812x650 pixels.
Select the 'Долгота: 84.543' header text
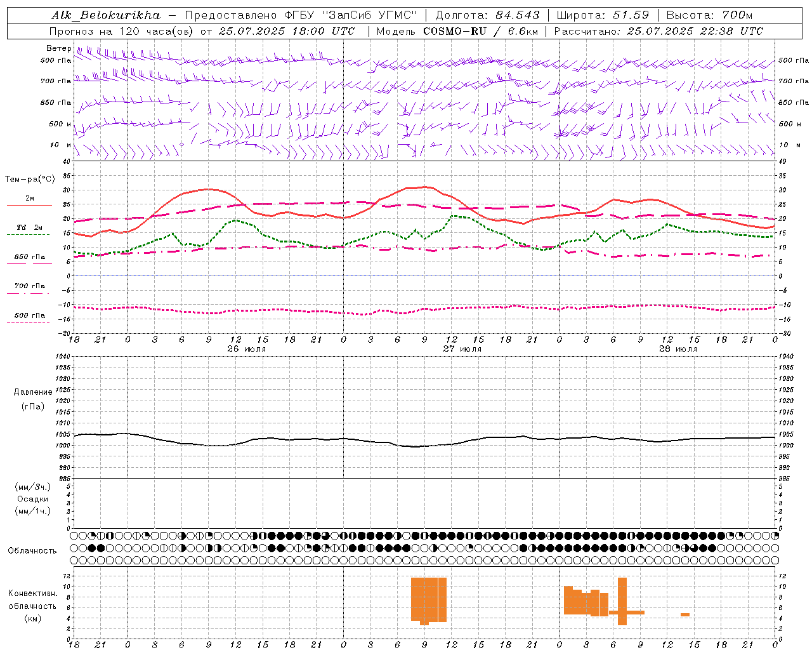coord(488,15)
